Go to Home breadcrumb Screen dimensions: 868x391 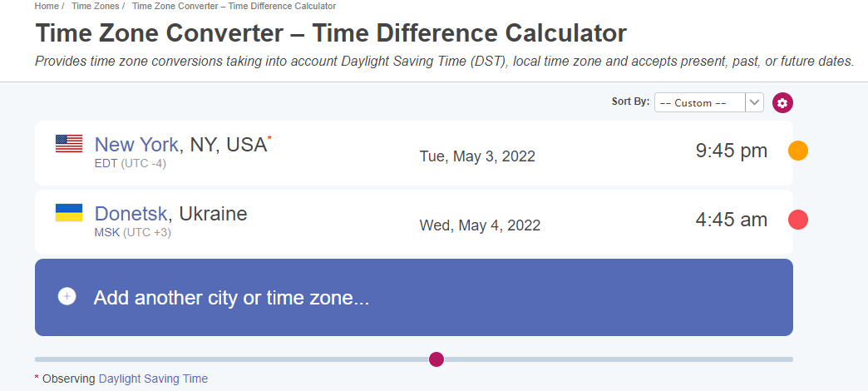tap(47, 6)
